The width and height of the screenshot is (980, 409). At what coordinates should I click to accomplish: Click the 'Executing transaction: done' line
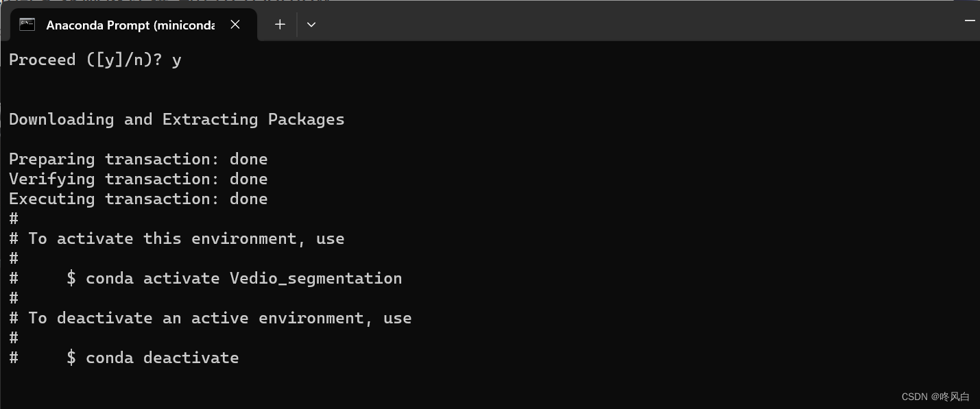tap(138, 198)
